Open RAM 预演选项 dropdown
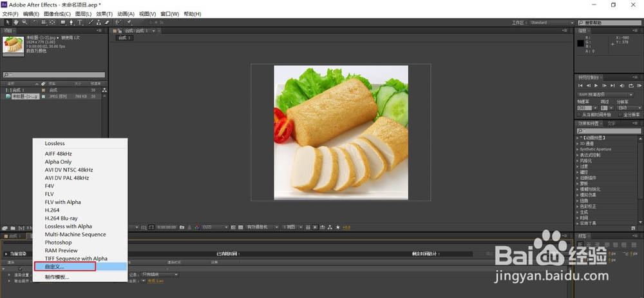This screenshot has height=298, width=644. coord(605,95)
